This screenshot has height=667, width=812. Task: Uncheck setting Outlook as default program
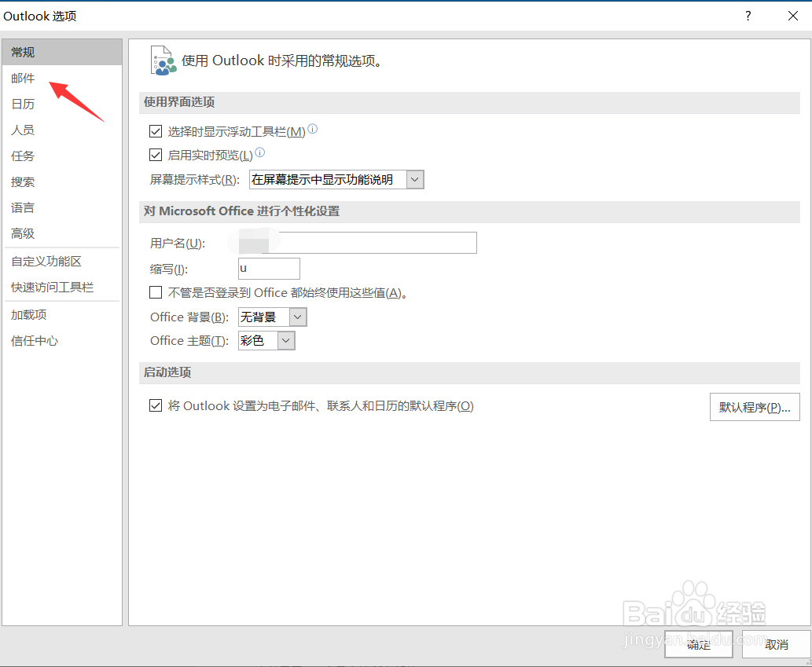point(156,405)
